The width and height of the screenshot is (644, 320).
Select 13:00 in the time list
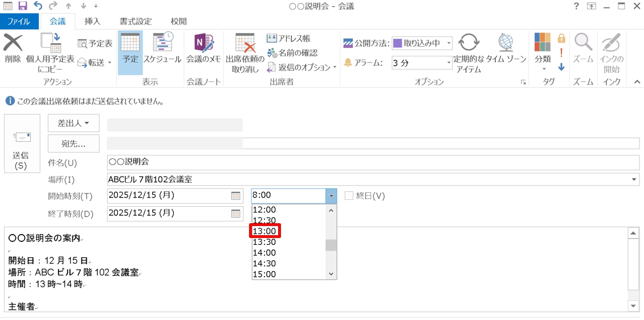(x=265, y=231)
